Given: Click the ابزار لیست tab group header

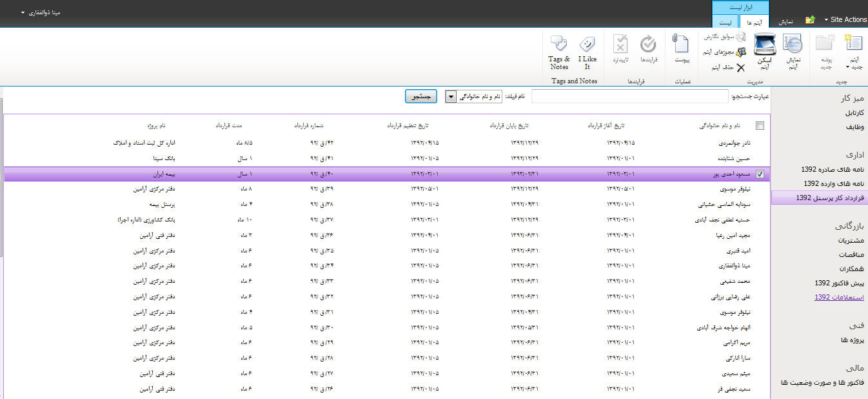Looking at the screenshot, I should coord(740,7).
